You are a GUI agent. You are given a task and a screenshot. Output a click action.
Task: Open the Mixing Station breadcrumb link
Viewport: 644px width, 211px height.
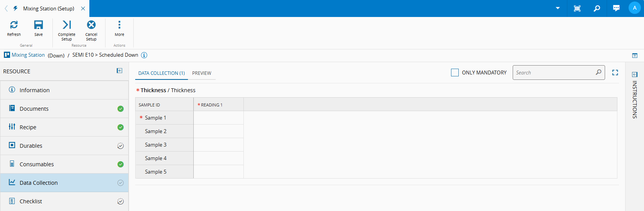tap(28, 55)
